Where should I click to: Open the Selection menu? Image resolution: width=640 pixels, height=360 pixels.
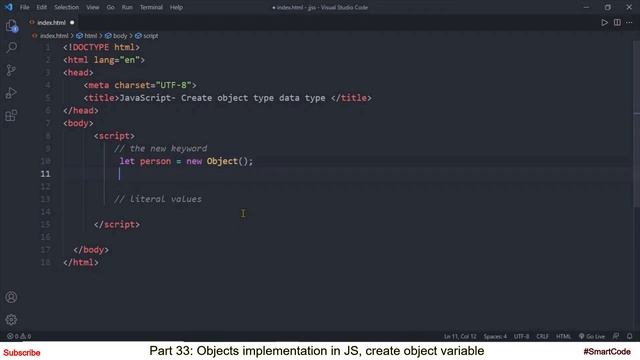click(67, 7)
